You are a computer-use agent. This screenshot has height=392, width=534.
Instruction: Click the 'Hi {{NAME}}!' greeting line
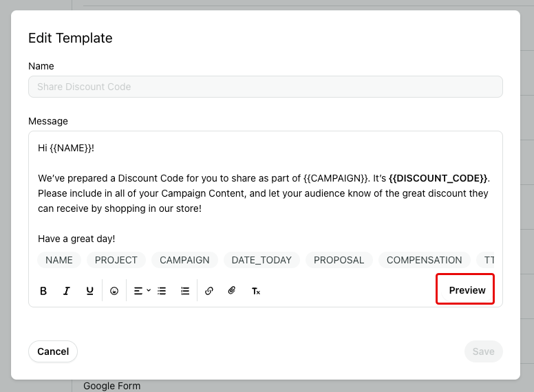[66, 148]
